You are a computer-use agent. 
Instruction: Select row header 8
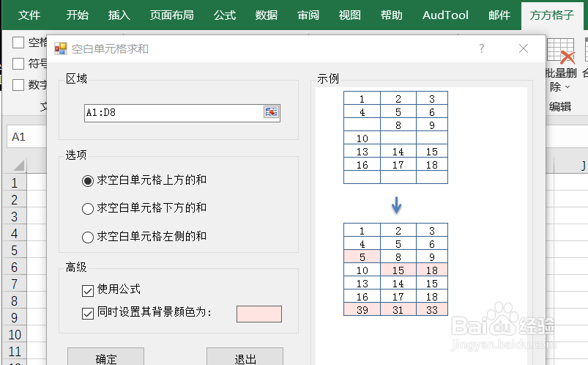(14, 301)
